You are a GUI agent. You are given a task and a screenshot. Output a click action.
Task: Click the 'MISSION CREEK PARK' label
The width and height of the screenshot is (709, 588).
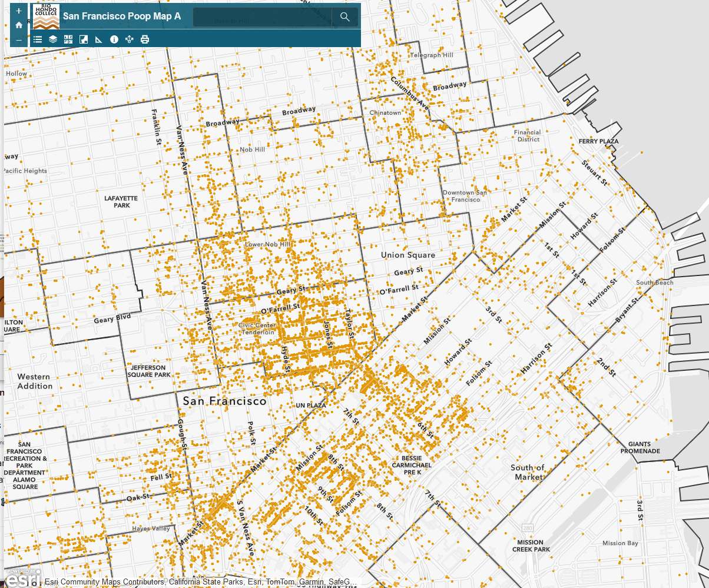531,546
